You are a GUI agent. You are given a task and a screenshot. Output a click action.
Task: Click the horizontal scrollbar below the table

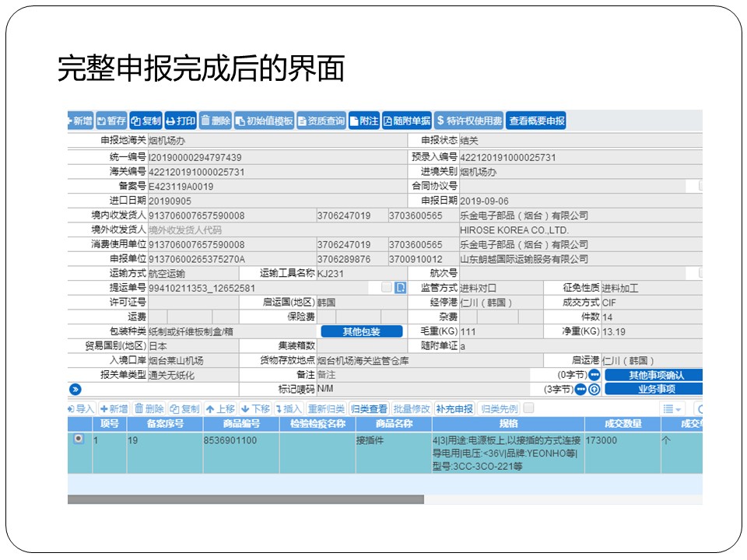(246, 499)
